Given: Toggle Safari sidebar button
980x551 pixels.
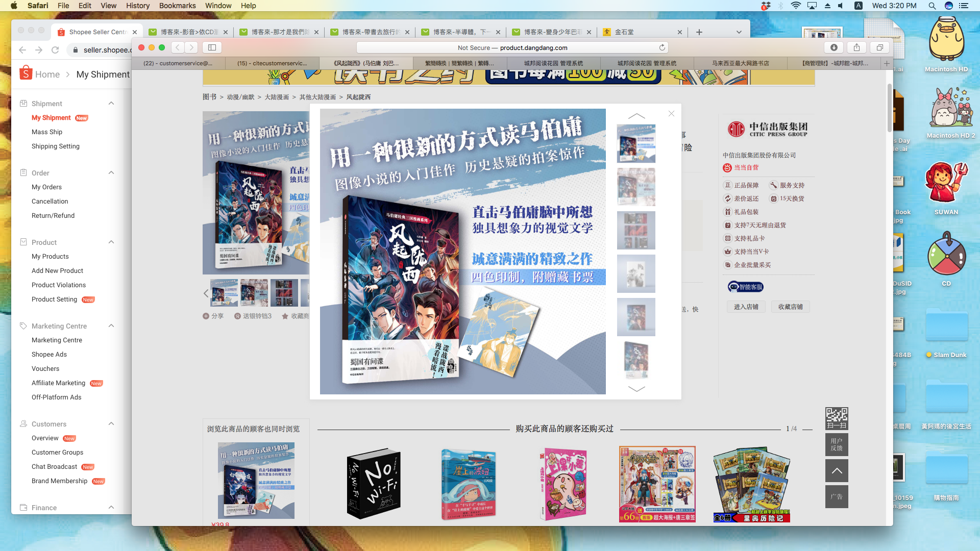Looking at the screenshot, I should click(x=212, y=47).
